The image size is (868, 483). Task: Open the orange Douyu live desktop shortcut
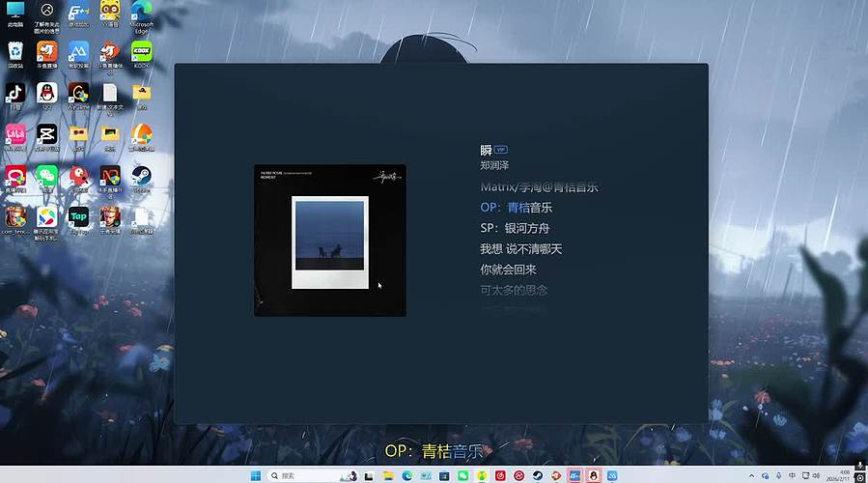[47, 55]
